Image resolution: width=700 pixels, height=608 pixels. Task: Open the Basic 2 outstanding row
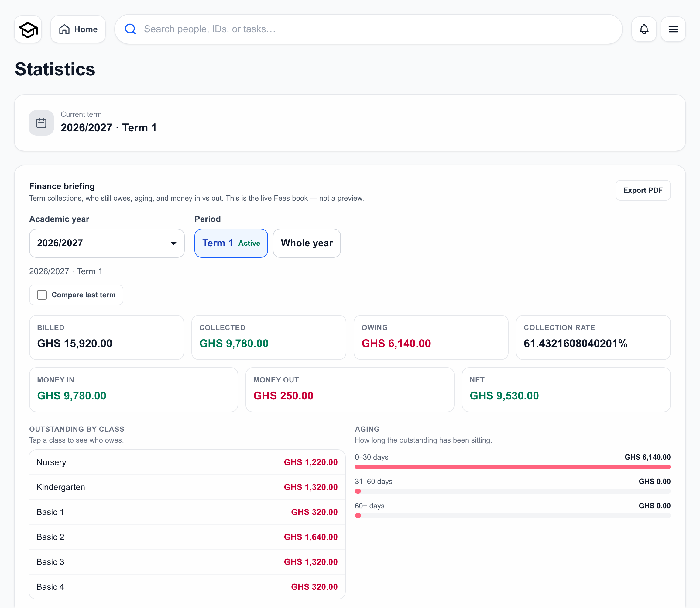pyautogui.click(x=187, y=537)
